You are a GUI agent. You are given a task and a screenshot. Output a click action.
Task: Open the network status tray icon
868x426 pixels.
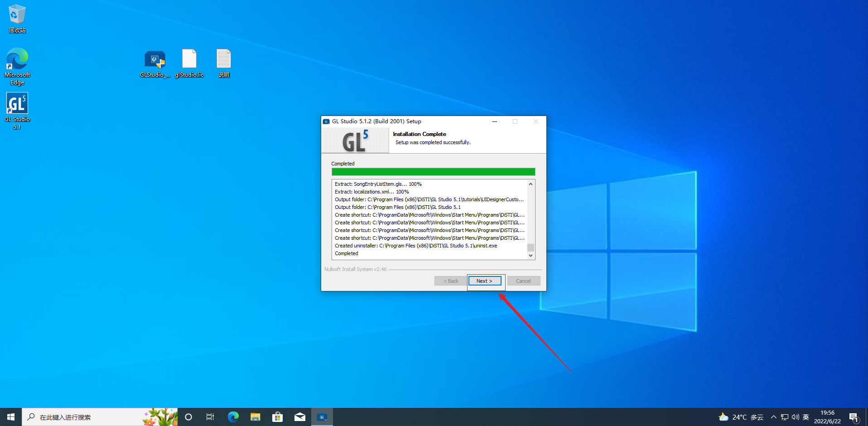[x=785, y=417]
